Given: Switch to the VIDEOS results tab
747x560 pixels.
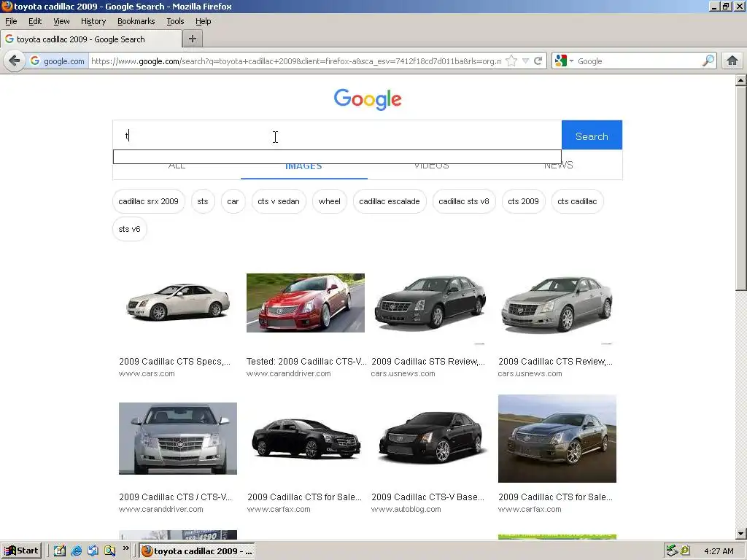Looking at the screenshot, I should pyautogui.click(x=431, y=167).
